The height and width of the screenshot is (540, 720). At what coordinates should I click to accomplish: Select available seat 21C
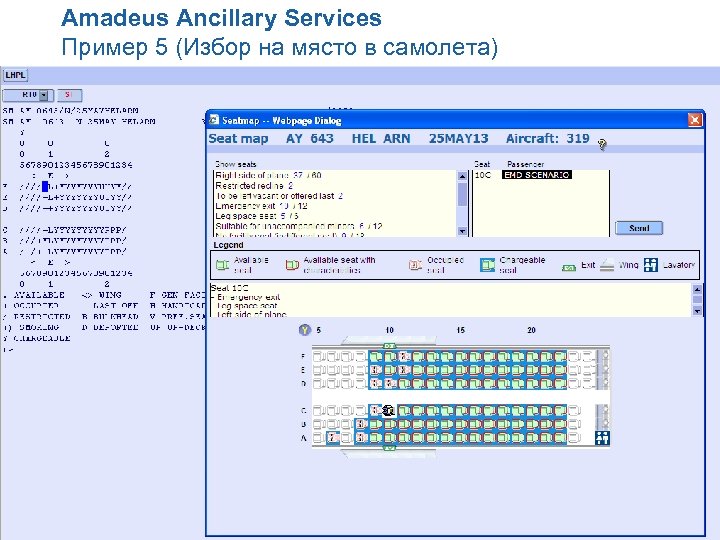[x=546, y=411]
